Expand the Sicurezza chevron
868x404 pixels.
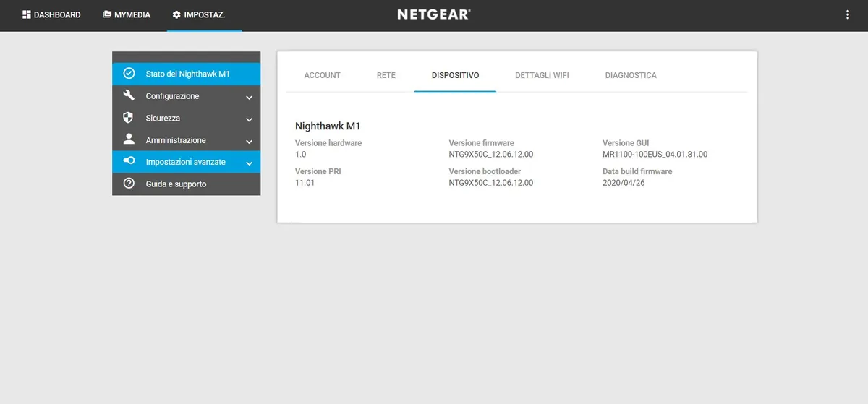(x=249, y=119)
